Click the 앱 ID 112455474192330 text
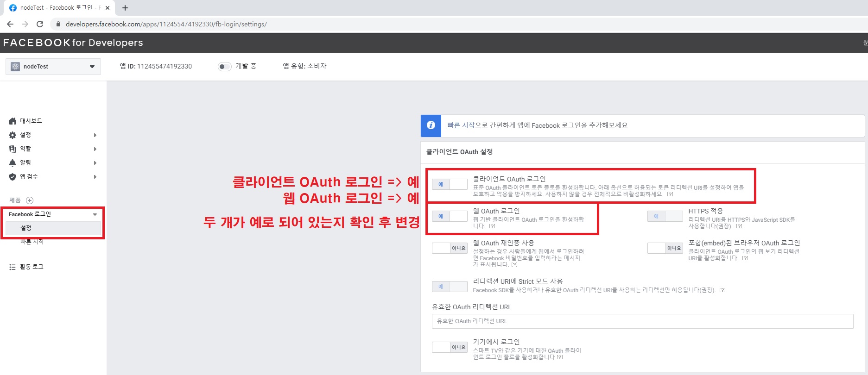The height and width of the screenshot is (375, 868). (x=156, y=66)
